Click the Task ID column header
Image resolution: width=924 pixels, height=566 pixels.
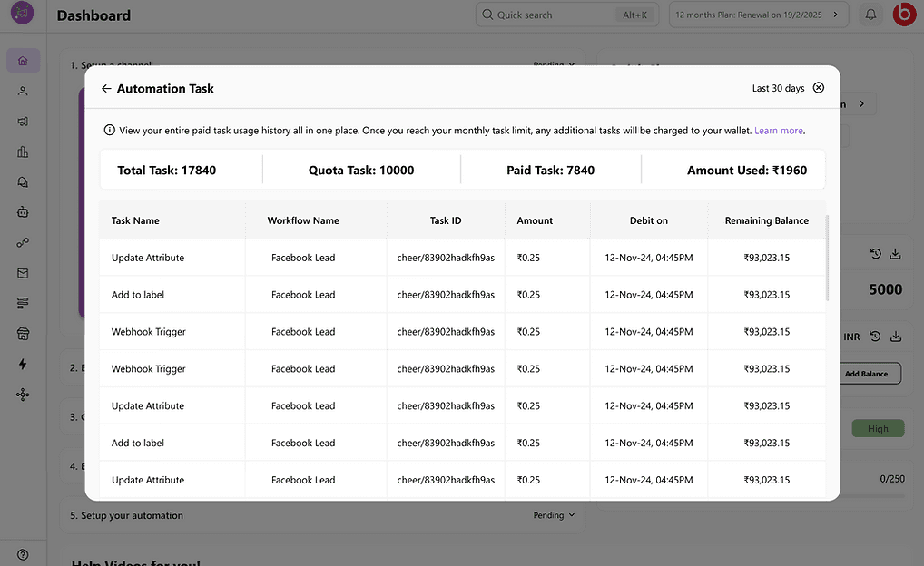point(446,220)
